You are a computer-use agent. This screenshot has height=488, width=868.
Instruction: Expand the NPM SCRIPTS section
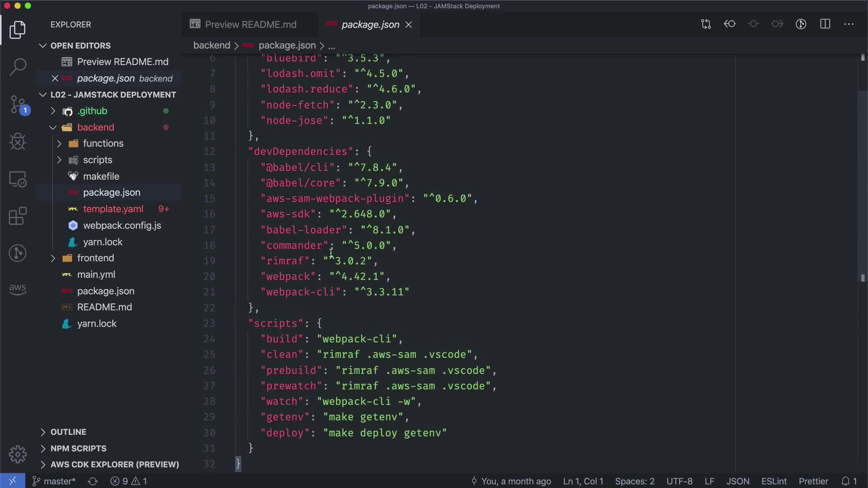tap(78, 448)
